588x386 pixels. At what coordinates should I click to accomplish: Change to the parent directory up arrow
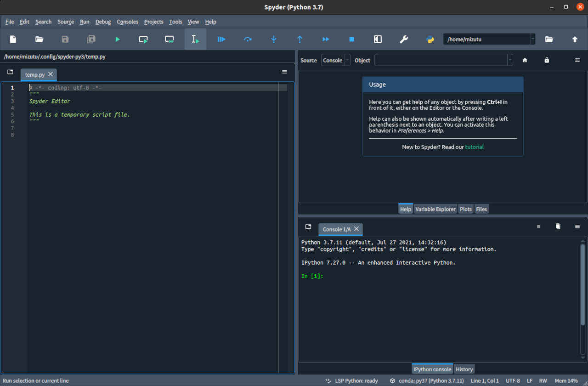(x=575, y=40)
